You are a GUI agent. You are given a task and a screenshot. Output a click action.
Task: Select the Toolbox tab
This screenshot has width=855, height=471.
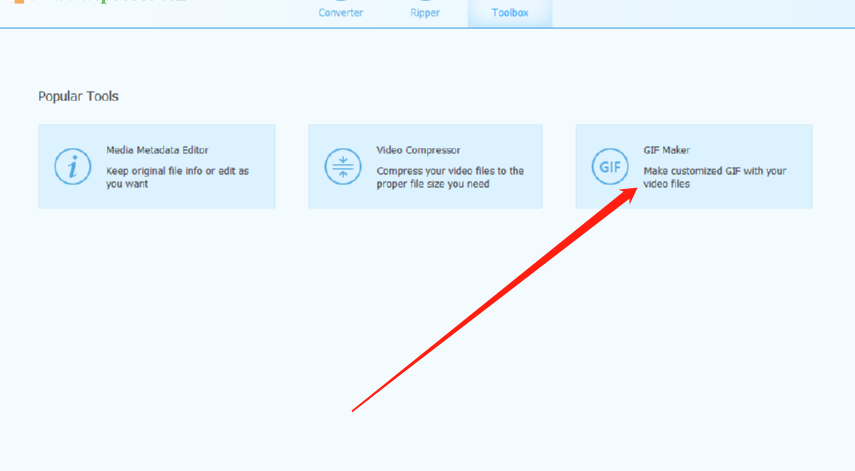(510, 13)
